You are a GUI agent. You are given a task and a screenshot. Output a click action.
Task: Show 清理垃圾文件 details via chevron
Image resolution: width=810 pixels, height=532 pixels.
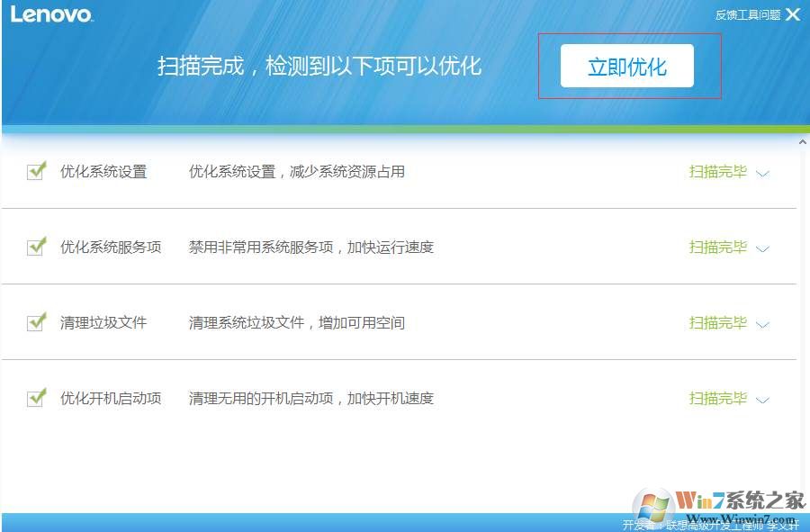click(762, 325)
